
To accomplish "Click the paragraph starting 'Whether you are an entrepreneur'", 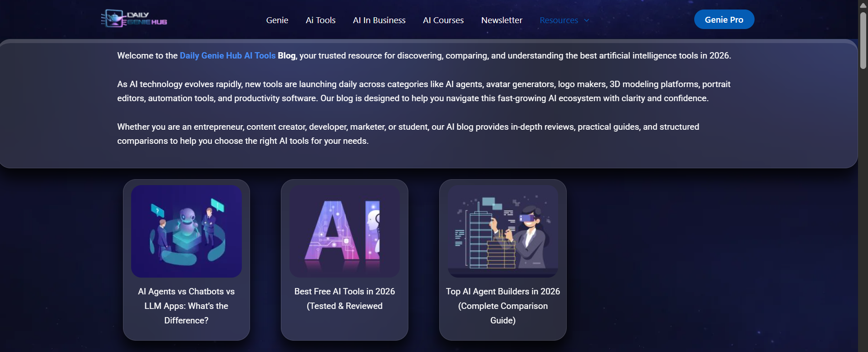I will (x=408, y=134).
